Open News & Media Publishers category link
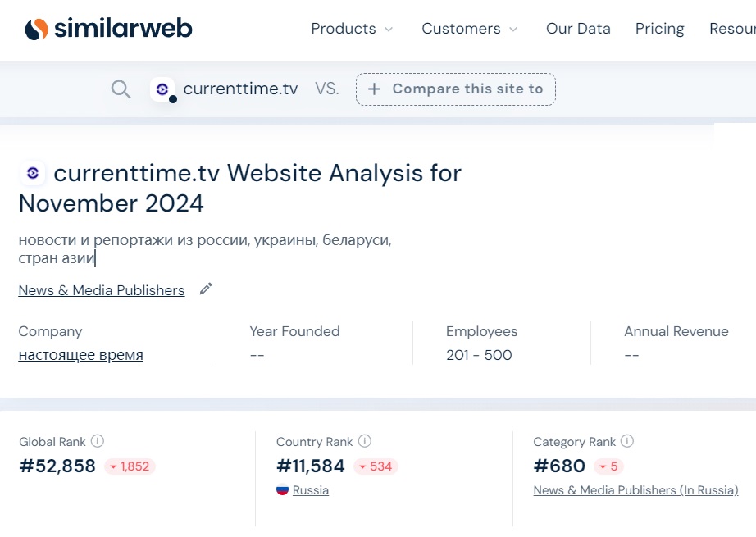The height and width of the screenshot is (537, 756). tap(101, 290)
